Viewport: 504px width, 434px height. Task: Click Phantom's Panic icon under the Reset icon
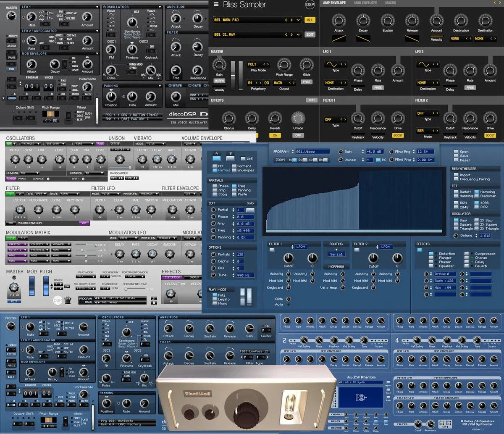click(388, 397)
